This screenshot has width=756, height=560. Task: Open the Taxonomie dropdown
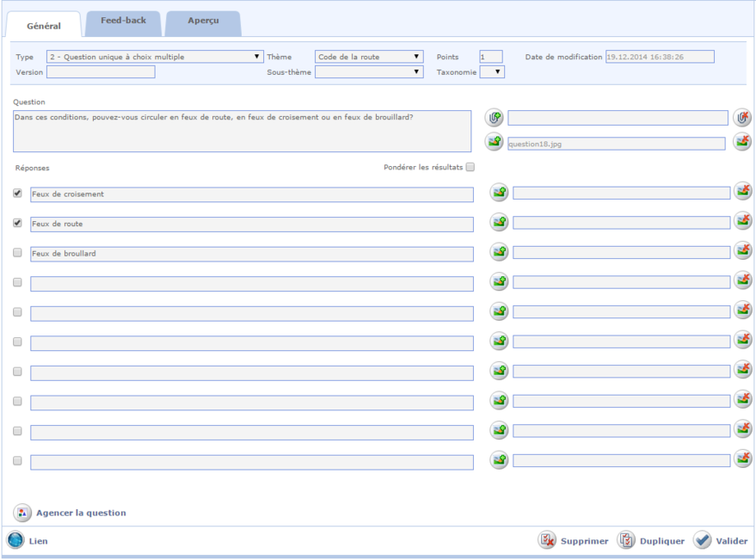click(x=492, y=72)
